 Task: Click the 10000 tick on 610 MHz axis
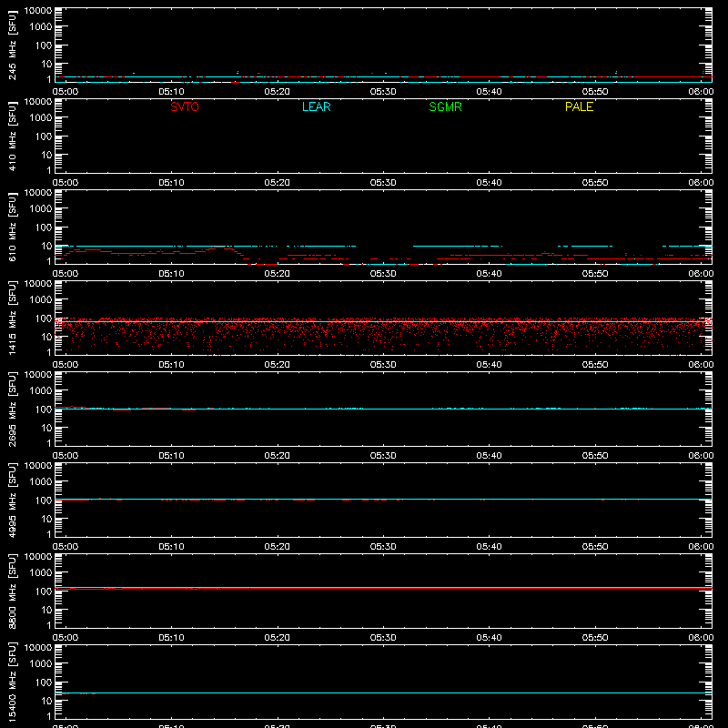point(38,193)
